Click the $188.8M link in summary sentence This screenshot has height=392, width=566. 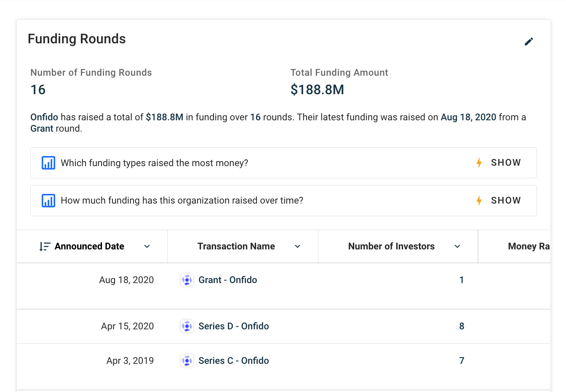coord(165,117)
